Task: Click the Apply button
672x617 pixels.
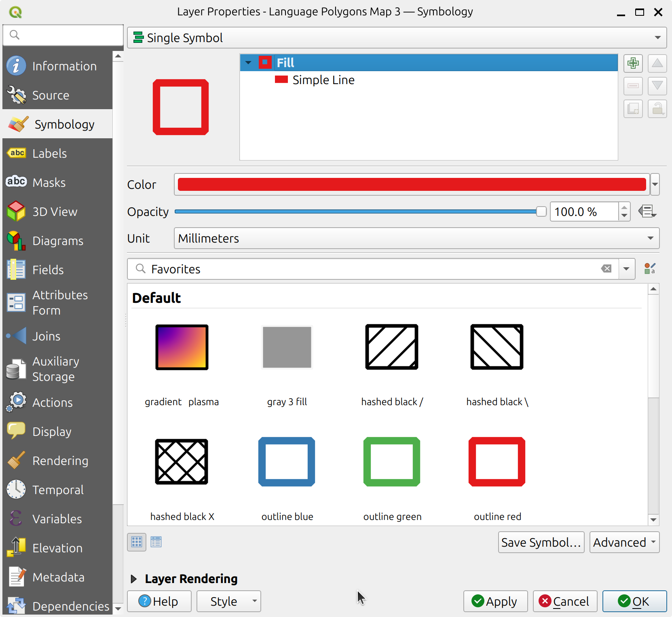Action: (495, 601)
